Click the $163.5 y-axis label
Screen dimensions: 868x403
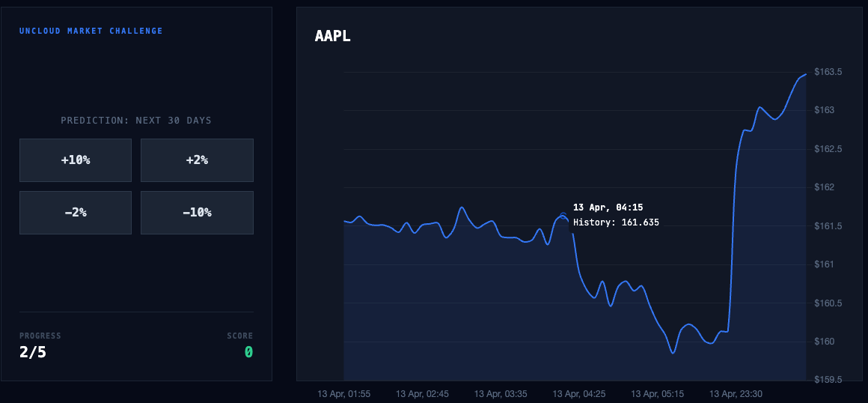pyautogui.click(x=827, y=72)
